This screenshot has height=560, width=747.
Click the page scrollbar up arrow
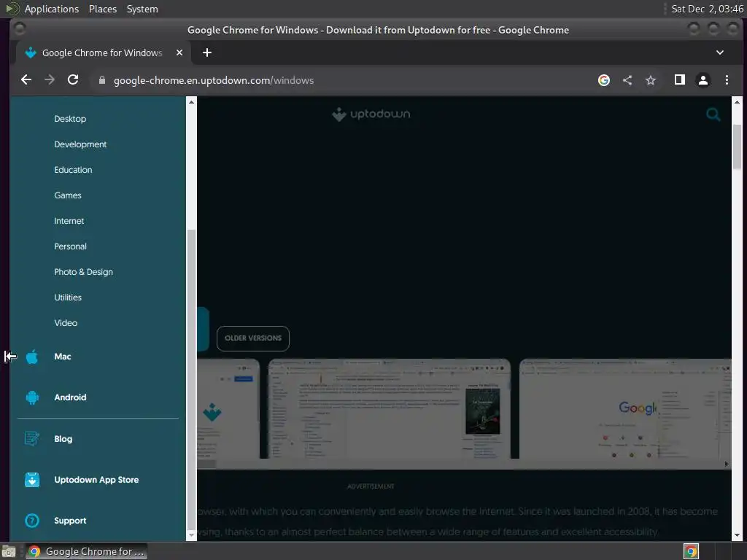(737, 102)
